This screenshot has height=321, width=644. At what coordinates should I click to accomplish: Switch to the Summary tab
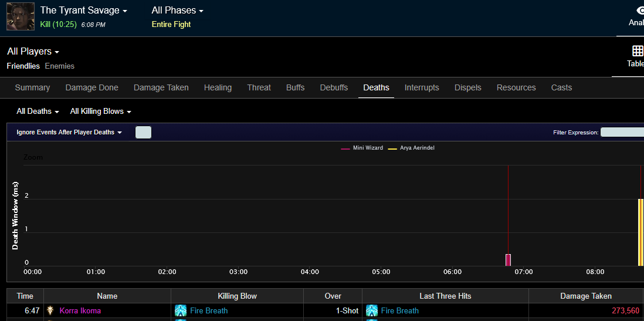coord(32,87)
